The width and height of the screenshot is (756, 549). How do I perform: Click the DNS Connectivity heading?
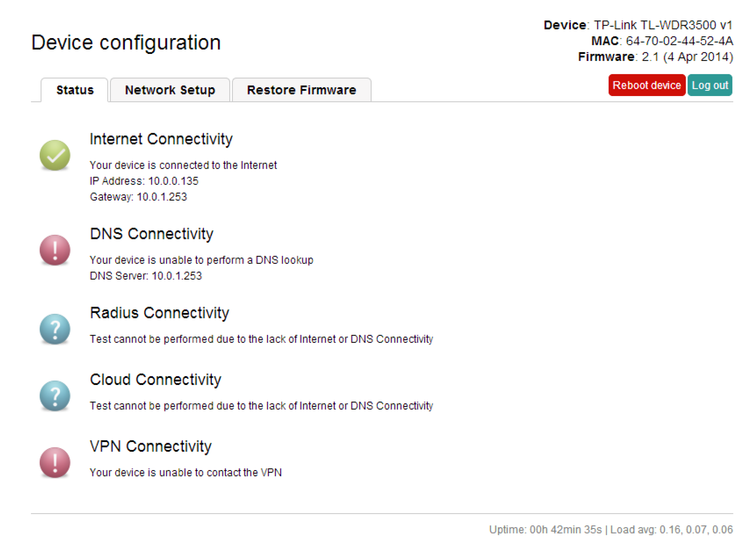coord(152,234)
